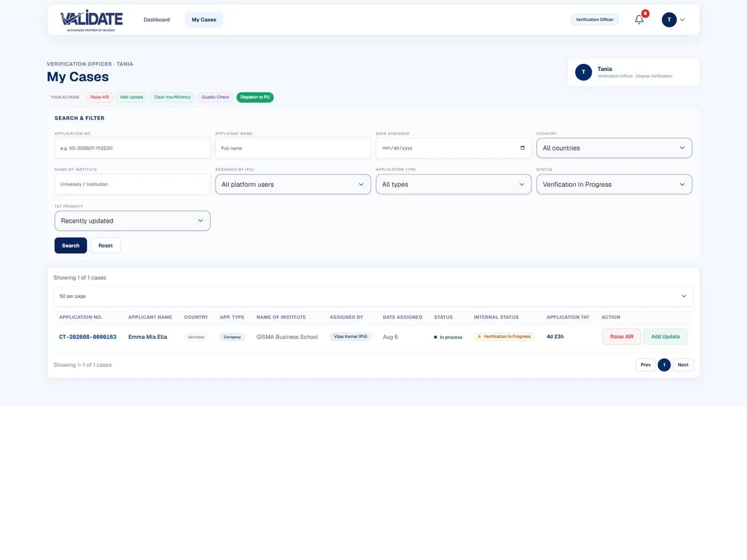The width and height of the screenshot is (747, 560).
Task: Open application CT-202608-0000163
Action: [88, 337]
